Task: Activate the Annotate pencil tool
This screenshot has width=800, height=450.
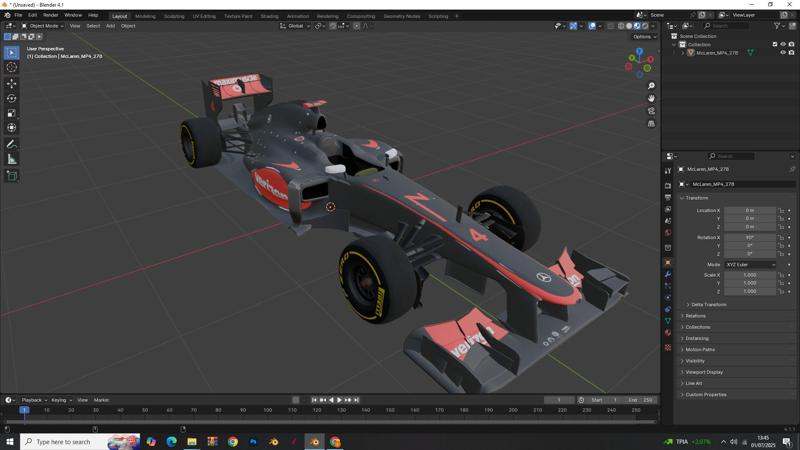Action: tap(12, 144)
